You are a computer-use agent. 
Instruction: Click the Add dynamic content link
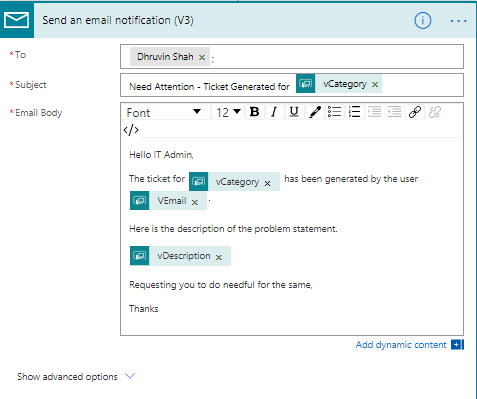401,345
